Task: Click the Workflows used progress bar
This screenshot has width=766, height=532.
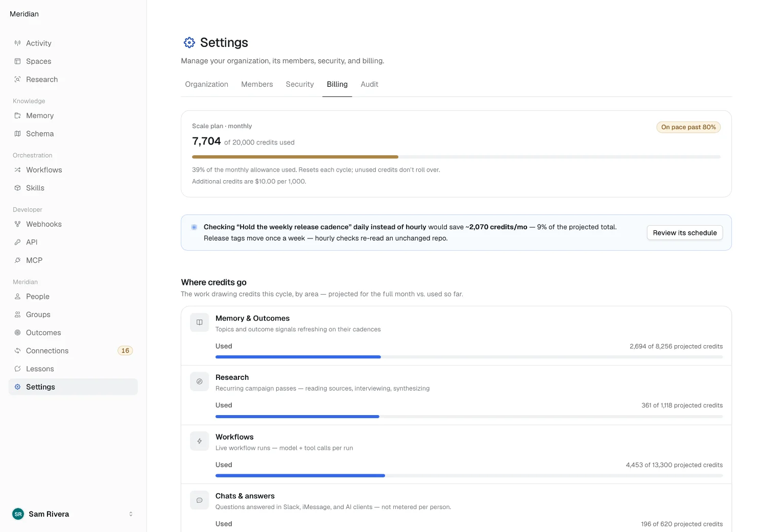Action: 469,476
